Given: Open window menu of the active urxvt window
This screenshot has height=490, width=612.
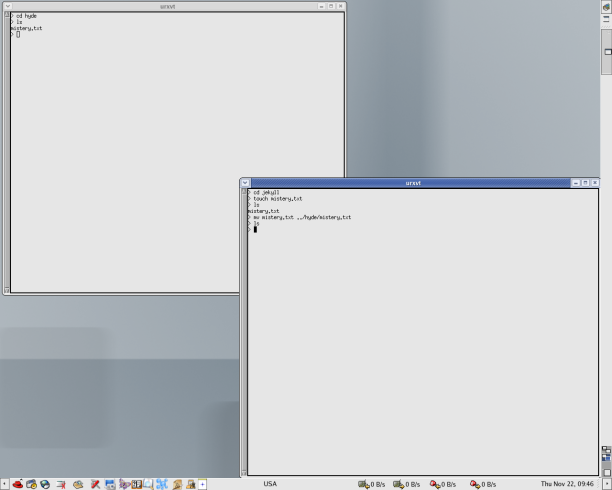Looking at the screenshot, I should point(245,183).
